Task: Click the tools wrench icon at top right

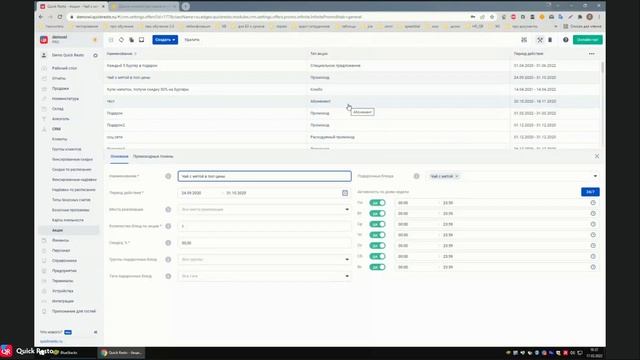Action: point(540,40)
